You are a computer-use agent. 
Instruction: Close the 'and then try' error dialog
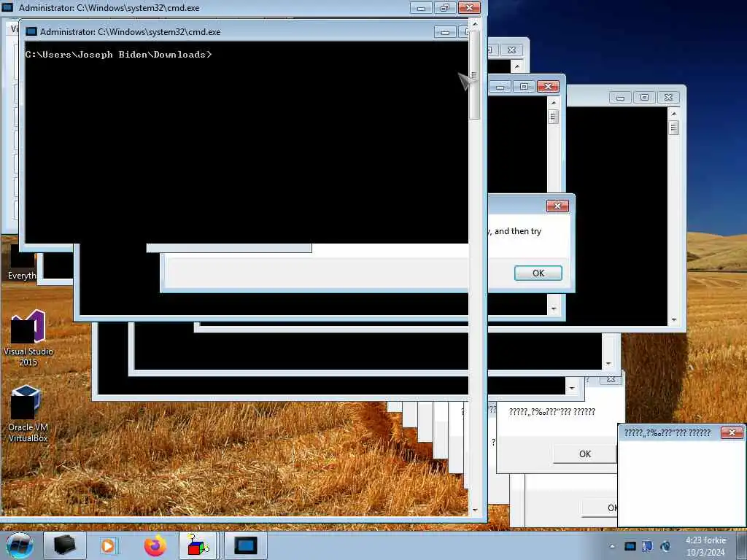pyautogui.click(x=557, y=206)
